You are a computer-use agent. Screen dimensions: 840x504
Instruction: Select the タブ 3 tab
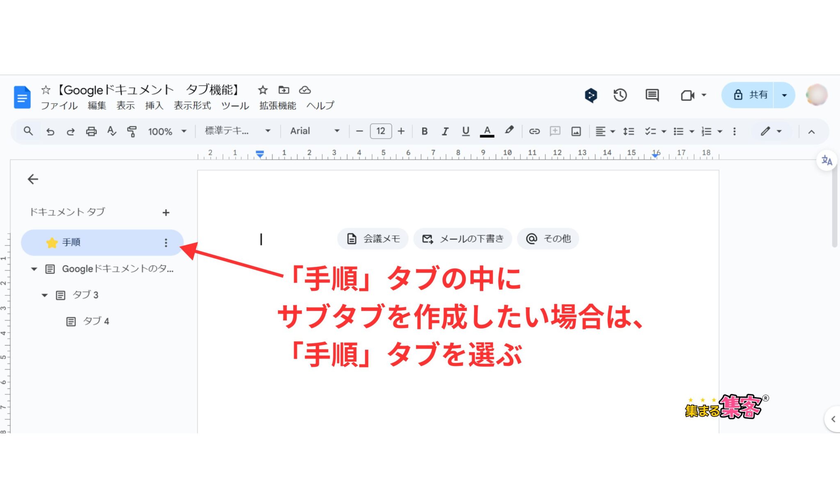[x=85, y=295]
